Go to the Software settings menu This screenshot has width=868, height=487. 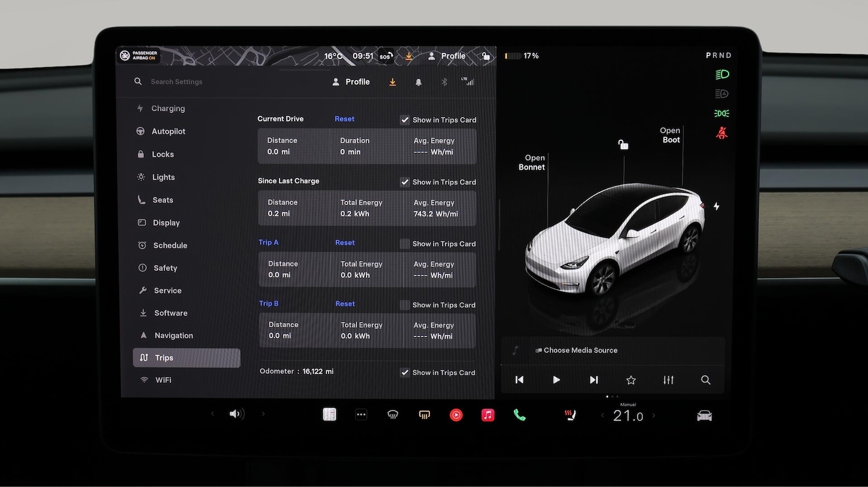tap(171, 313)
